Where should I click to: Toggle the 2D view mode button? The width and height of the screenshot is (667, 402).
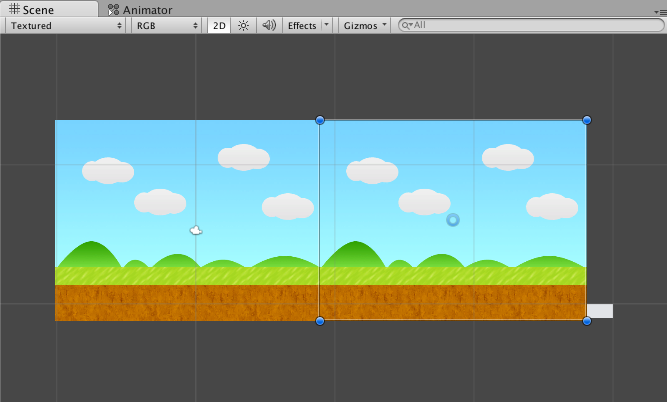tap(219, 26)
